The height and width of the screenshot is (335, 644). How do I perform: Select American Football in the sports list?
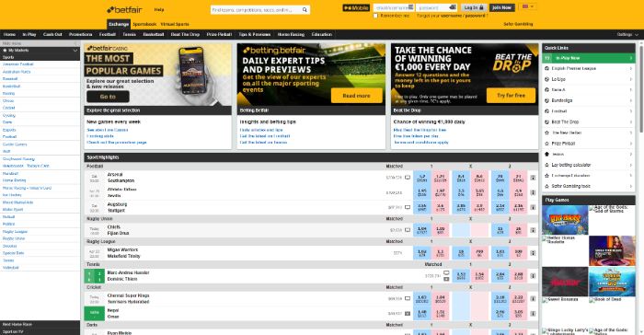click(18, 64)
